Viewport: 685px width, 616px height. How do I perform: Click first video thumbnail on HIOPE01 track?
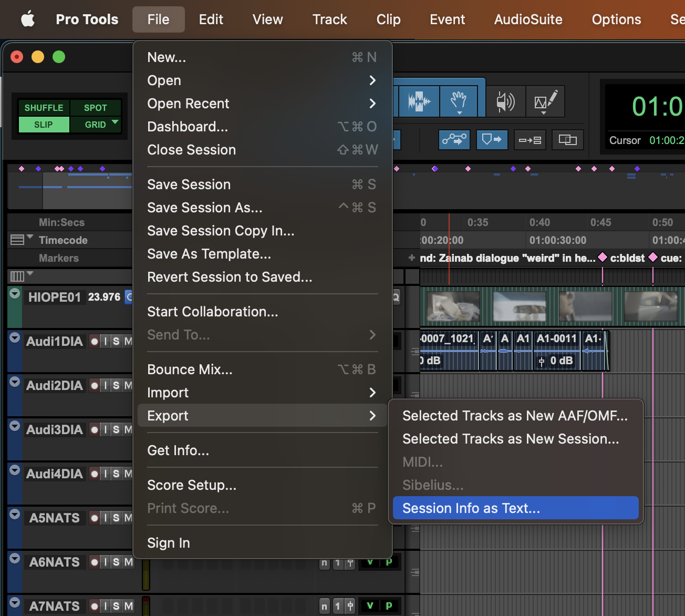point(453,306)
